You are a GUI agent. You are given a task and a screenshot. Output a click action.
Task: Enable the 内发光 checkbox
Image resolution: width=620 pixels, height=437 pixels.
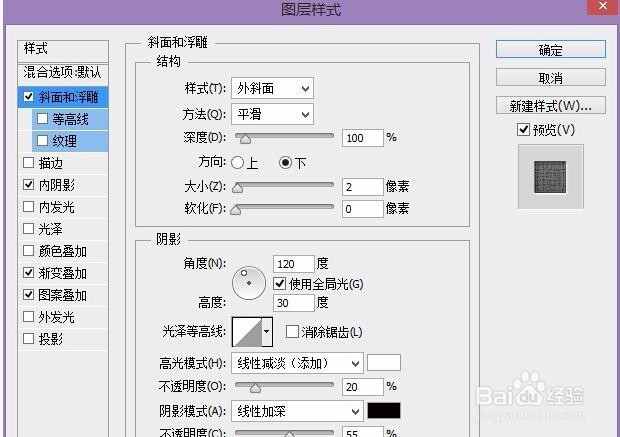(28, 206)
